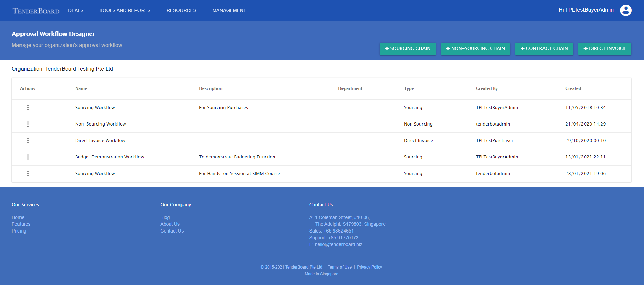Viewport: 644px width, 285px height.
Task: Click the date '13/01/2021 22:11'
Action: point(586,157)
